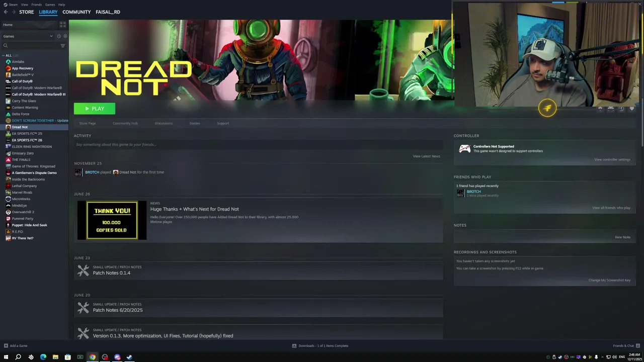
Task: Toggle ready-to-play filter icon
Action: coord(65,36)
